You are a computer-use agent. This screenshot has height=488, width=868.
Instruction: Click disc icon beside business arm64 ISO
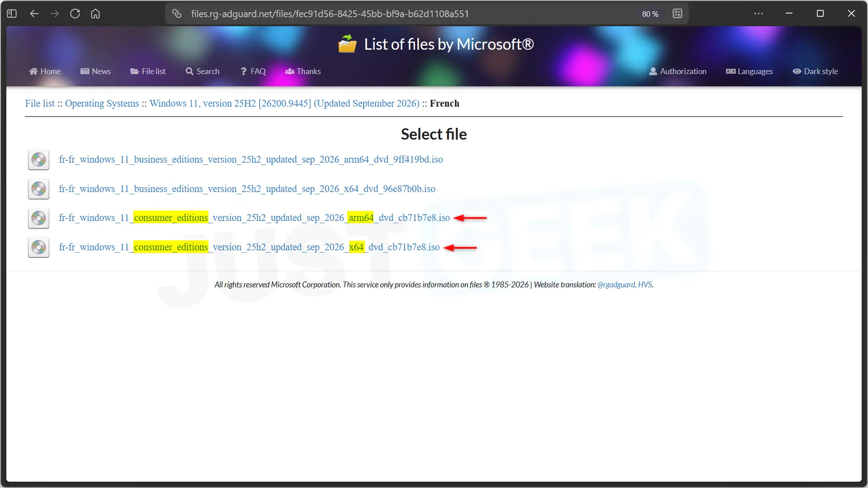click(38, 160)
